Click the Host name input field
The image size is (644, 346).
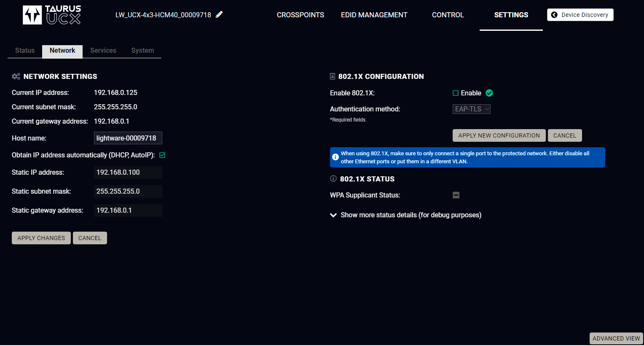click(x=128, y=138)
